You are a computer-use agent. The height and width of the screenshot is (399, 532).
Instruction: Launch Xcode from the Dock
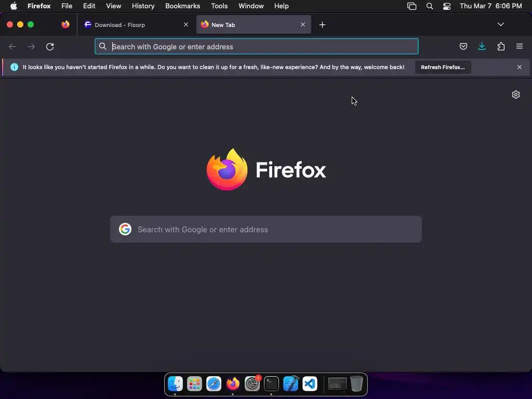pos(291,384)
